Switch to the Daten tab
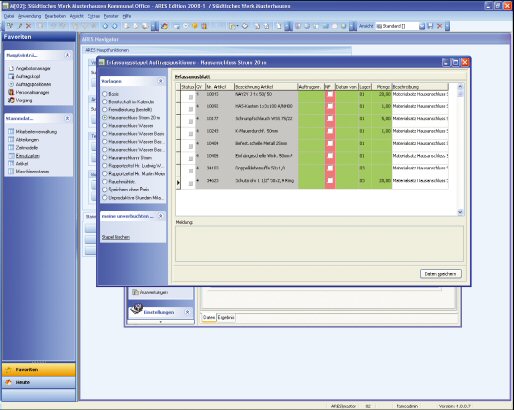This screenshot has height=410, width=514. (x=209, y=318)
